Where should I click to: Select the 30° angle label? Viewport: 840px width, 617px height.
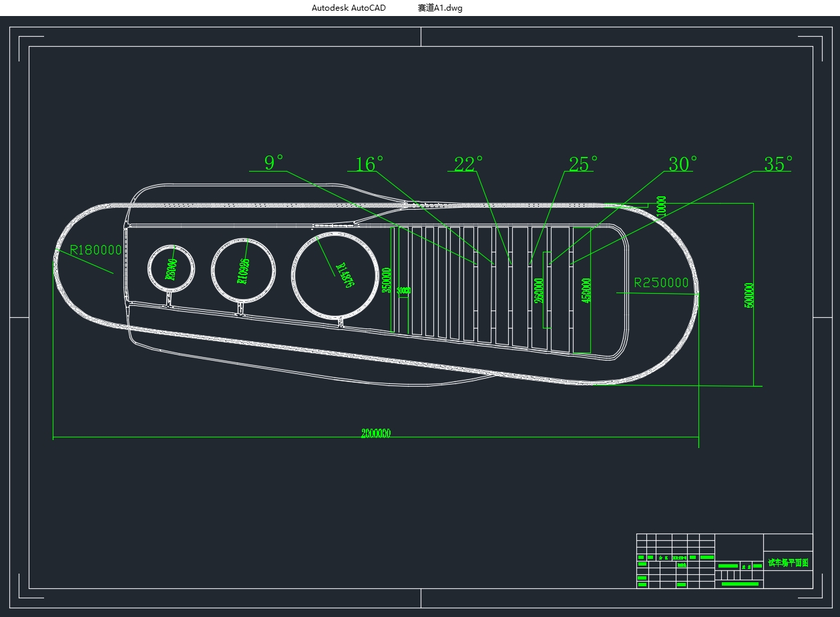[x=682, y=164]
